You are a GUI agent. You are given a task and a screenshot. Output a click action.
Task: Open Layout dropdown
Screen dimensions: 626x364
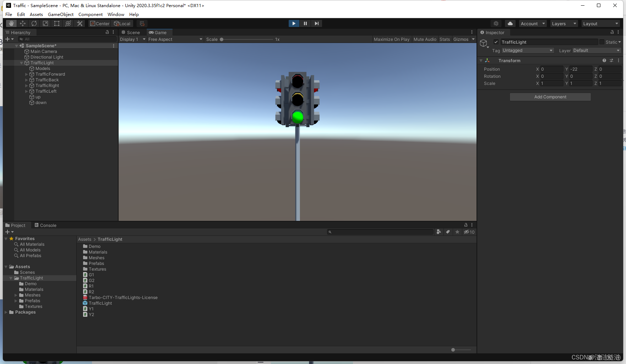(600, 23)
